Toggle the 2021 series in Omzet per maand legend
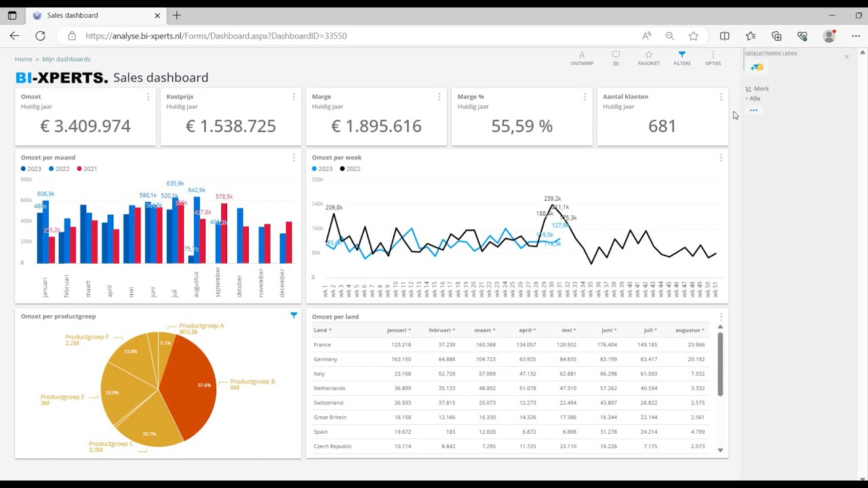This screenshot has width=868, height=488. (87, 169)
